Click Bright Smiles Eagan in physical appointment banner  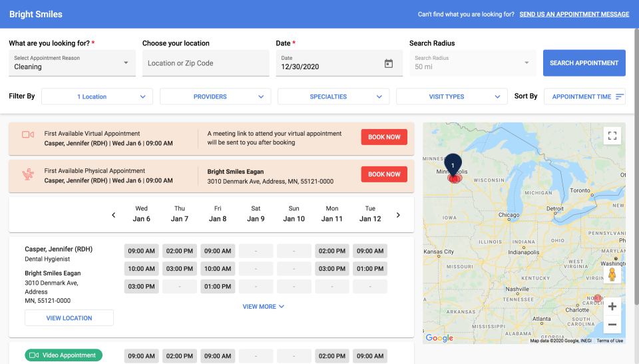coord(236,172)
